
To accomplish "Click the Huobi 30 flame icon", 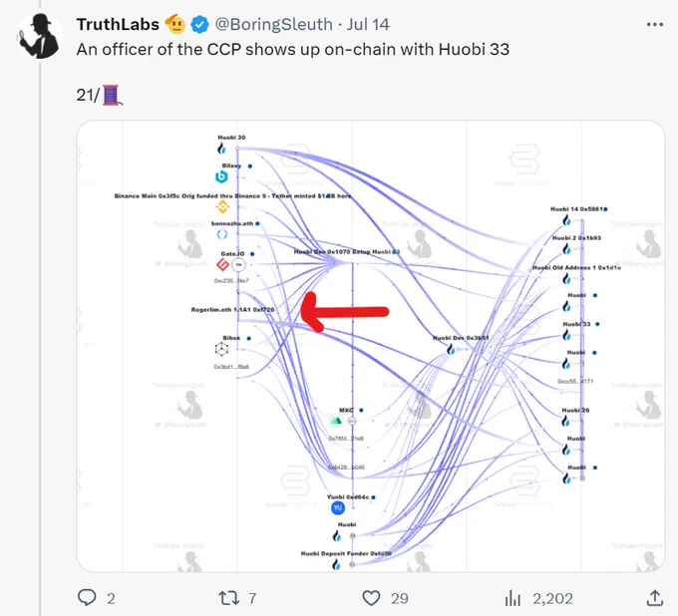I will pyautogui.click(x=221, y=149).
